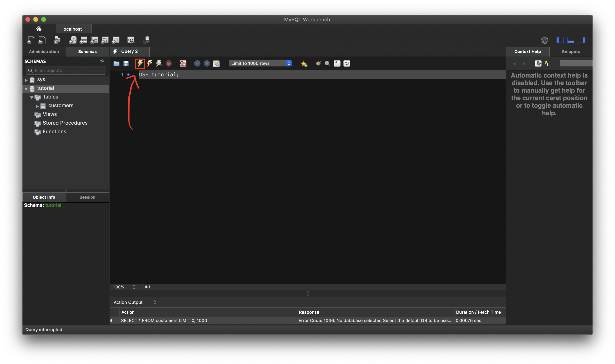Execute the SQL script with lightning icon
This screenshot has height=364, width=615.
coord(140,64)
